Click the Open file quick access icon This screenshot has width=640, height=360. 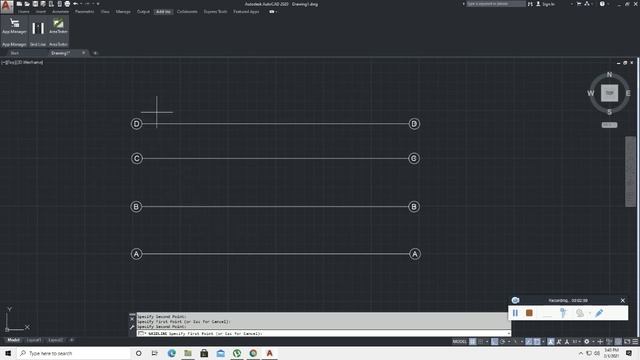(27, 4)
